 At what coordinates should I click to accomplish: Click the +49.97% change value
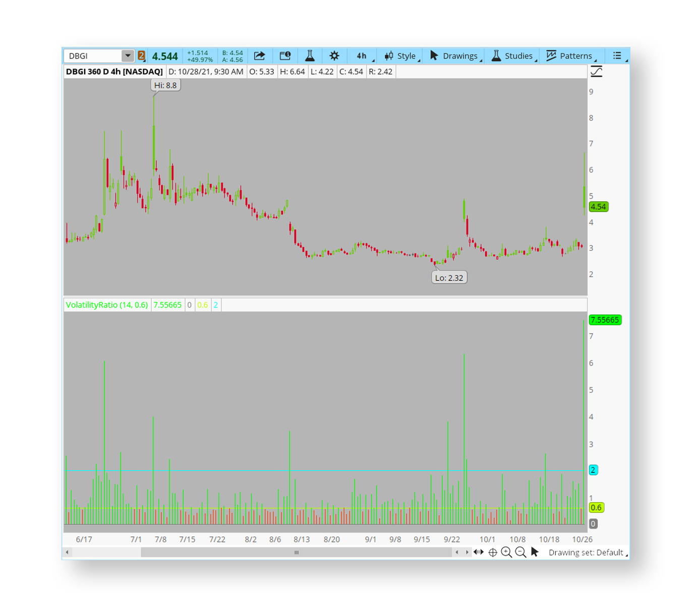click(x=200, y=59)
